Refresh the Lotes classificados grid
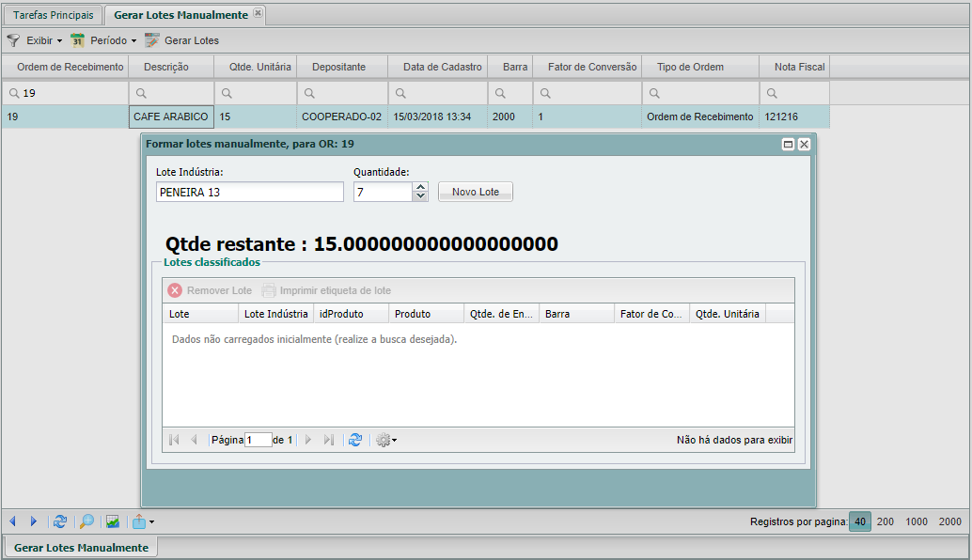Screen dimensions: 972x560 pos(355,440)
